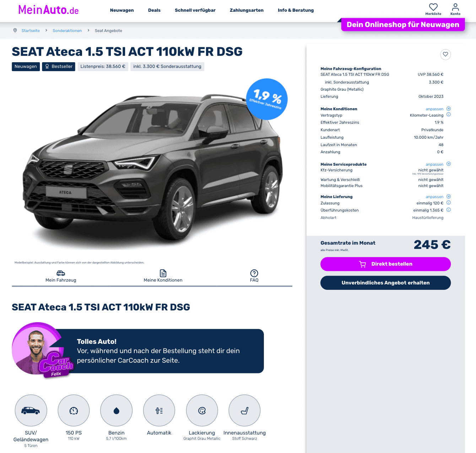The width and height of the screenshot is (476, 453).
Task: Click the info icon next to Zulassung cost
Action: [x=449, y=203]
